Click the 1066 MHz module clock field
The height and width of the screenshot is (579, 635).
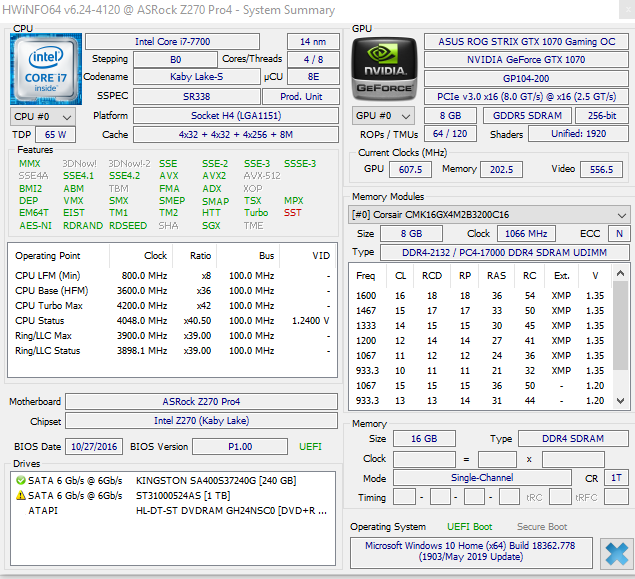point(526,234)
